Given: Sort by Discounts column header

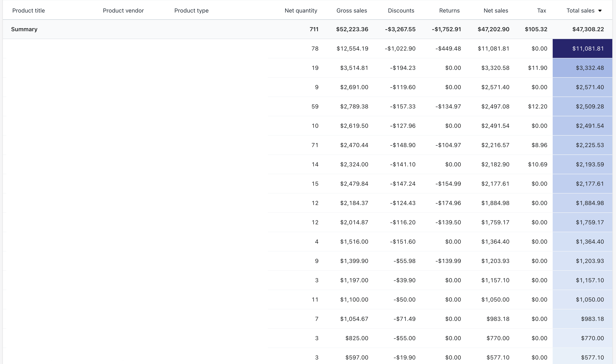Looking at the screenshot, I should 401,10.
